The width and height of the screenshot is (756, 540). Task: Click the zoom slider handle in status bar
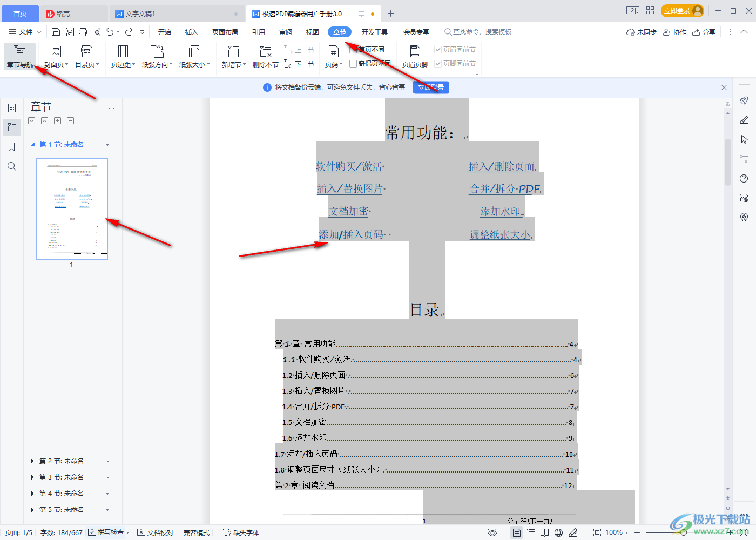pyautogui.click(x=684, y=532)
